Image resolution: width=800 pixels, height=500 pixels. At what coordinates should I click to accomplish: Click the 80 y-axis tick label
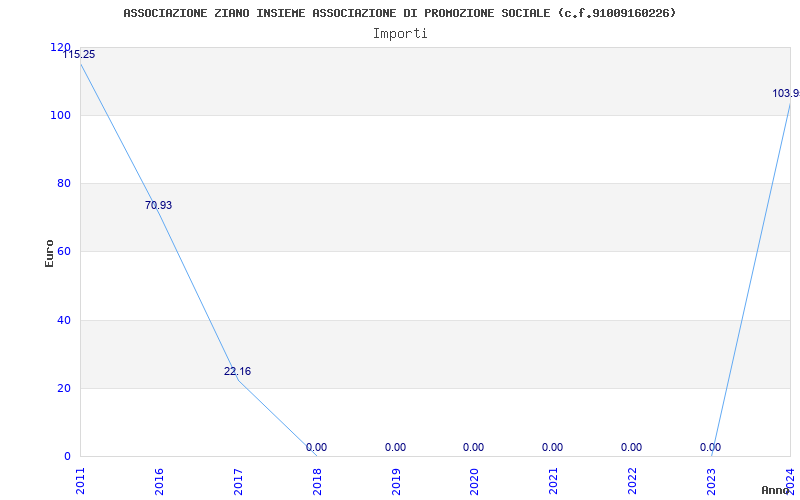coord(64,183)
